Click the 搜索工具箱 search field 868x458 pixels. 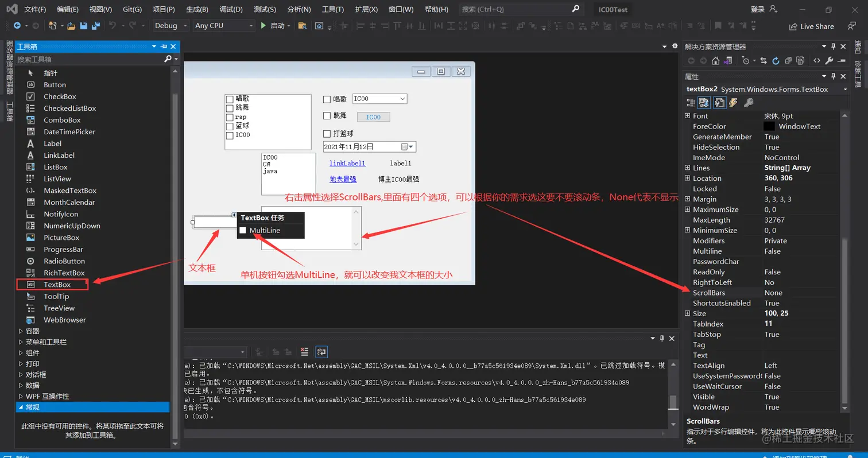coord(89,59)
